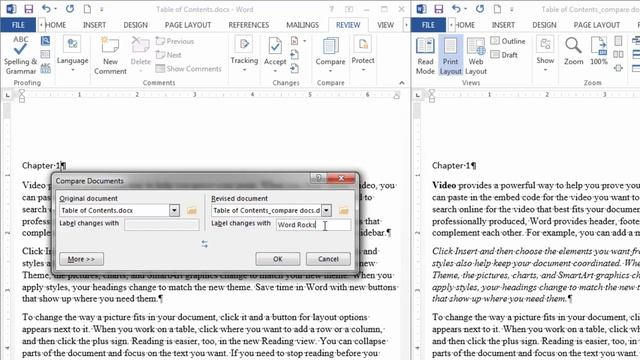Click the original Label changes with field

coord(162,224)
